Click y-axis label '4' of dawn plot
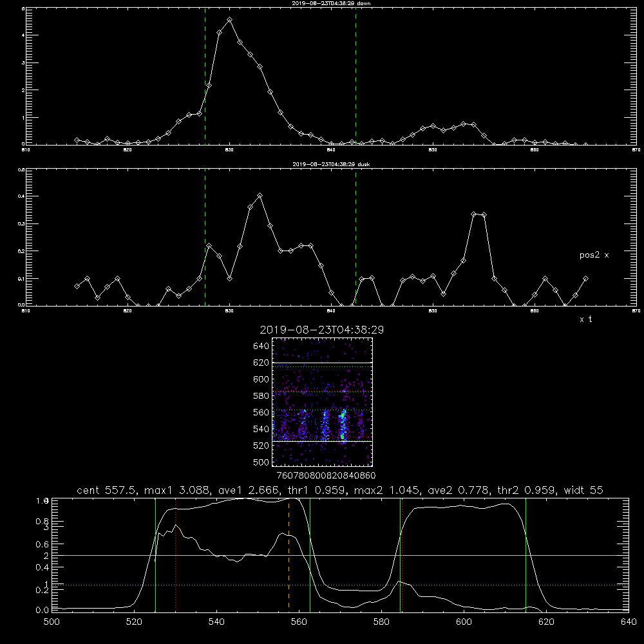 click(x=23, y=35)
